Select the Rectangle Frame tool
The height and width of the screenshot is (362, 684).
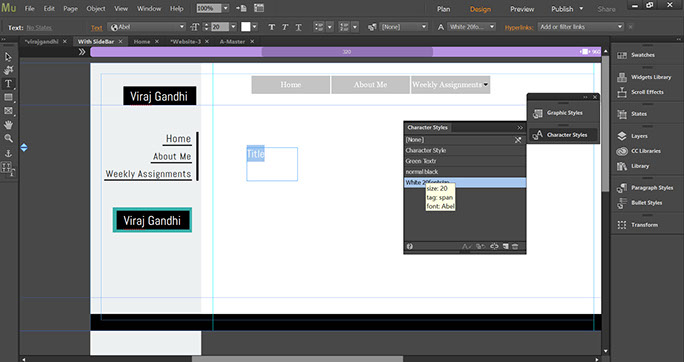pos(8,111)
